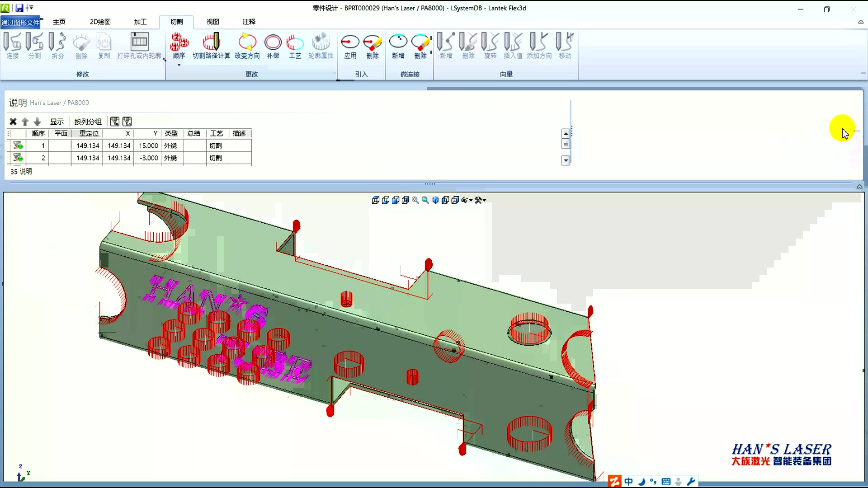Image resolution: width=868 pixels, height=488 pixels.
Task: Click the shatter holes or inner contours icon
Action: click(139, 42)
